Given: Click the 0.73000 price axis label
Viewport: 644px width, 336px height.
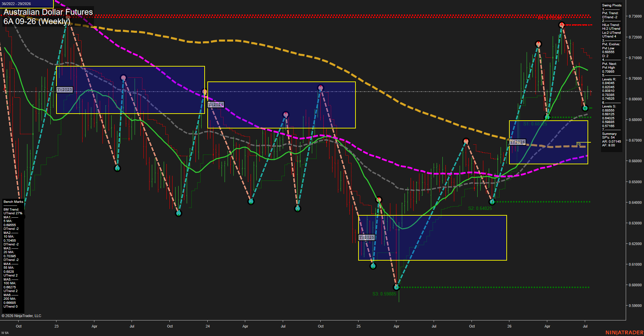Looking at the screenshot, I should [x=635, y=16].
